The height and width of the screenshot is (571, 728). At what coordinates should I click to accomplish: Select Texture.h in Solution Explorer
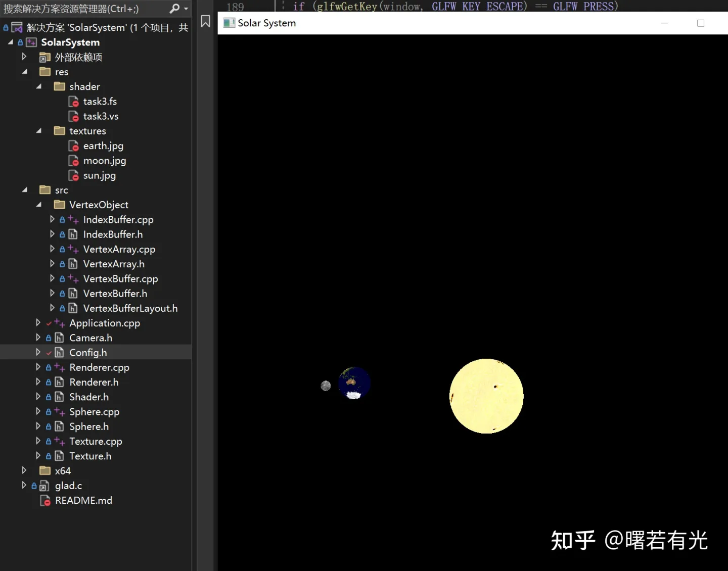tap(90, 456)
